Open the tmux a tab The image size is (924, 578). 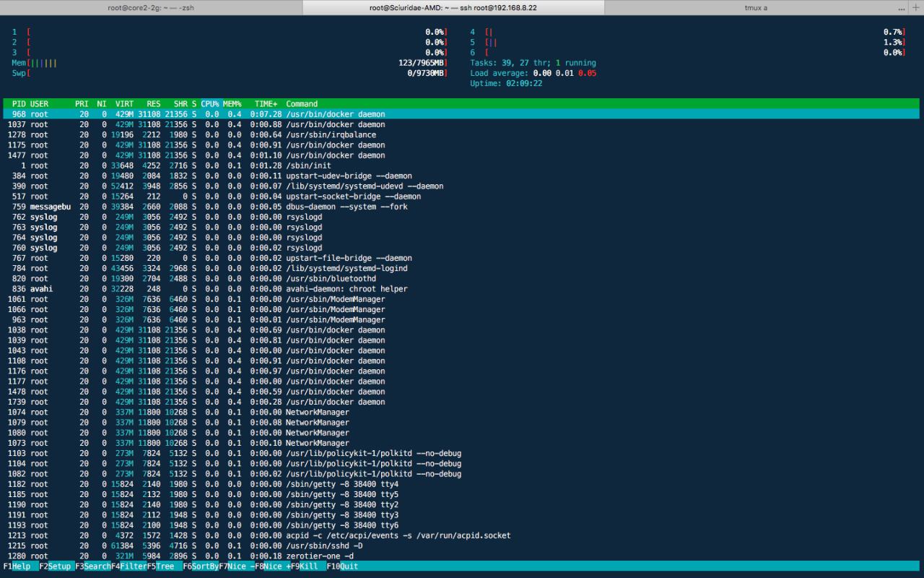coord(756,7)
